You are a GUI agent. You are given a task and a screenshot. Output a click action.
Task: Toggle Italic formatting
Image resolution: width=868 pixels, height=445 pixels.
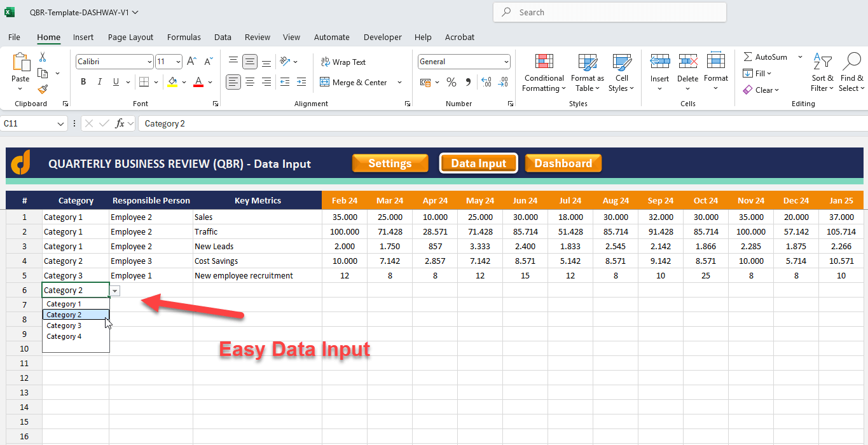click(x=99, y=82)
